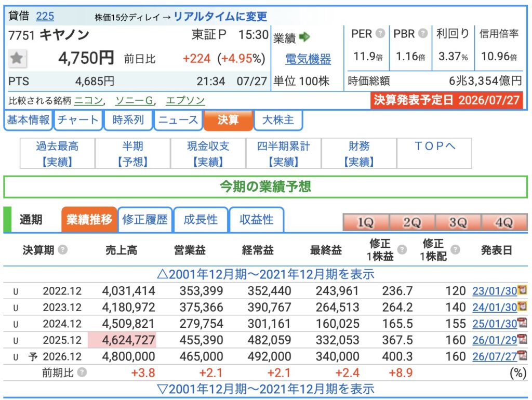Expand ▽2001年12月期〜2021年12月期を表示 below table
The width and height of the screenshot is (532, 400).
(x=265, y=389)
